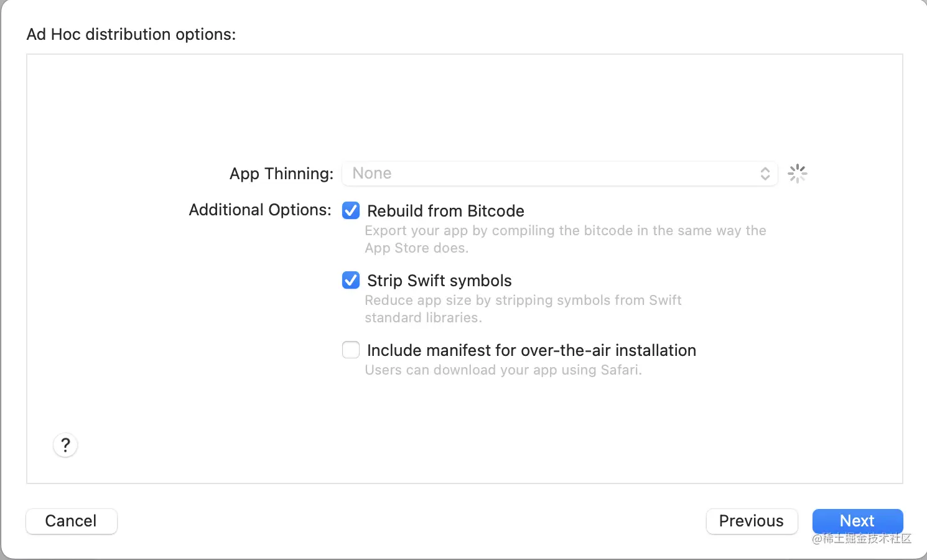Click the "Strip Swift symbols" label text

439,281
